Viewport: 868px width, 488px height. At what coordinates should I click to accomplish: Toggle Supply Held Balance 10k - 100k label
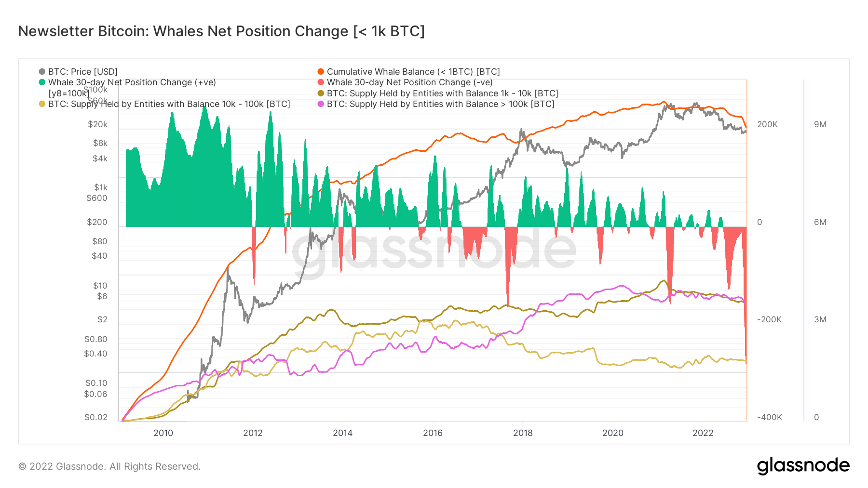pos(169,104)
